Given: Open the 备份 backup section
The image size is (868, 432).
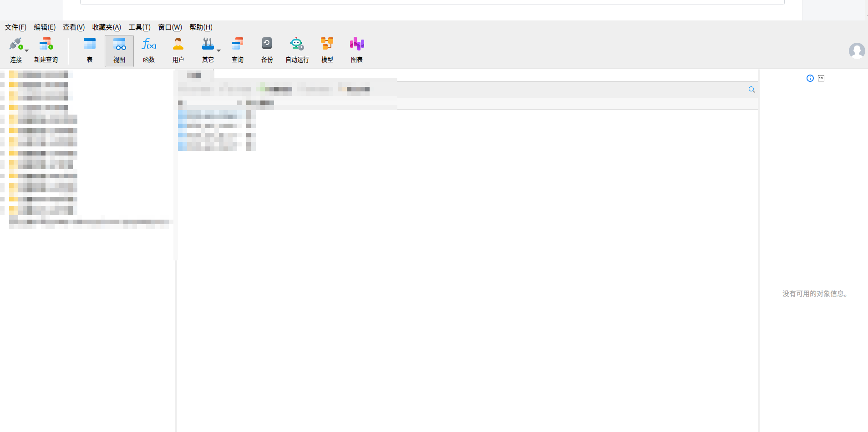Looking at the screenshot, I should pos(267,50).
